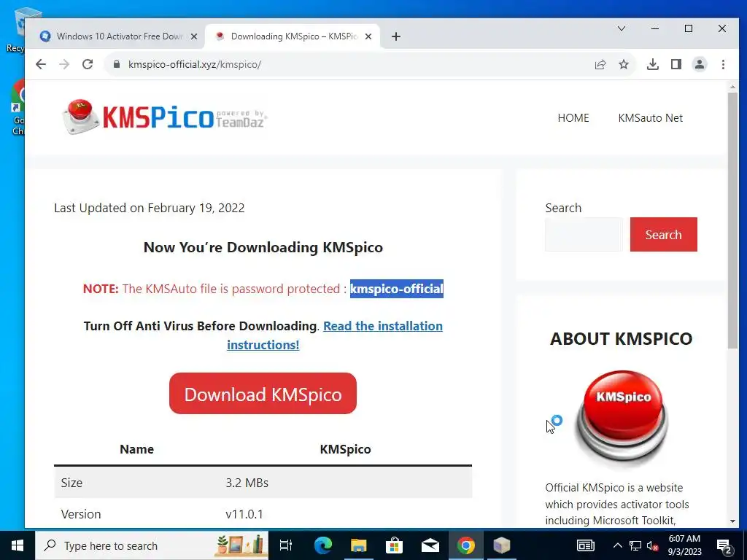
Task: Show hidden system tray icons
Action: (617, 545)
